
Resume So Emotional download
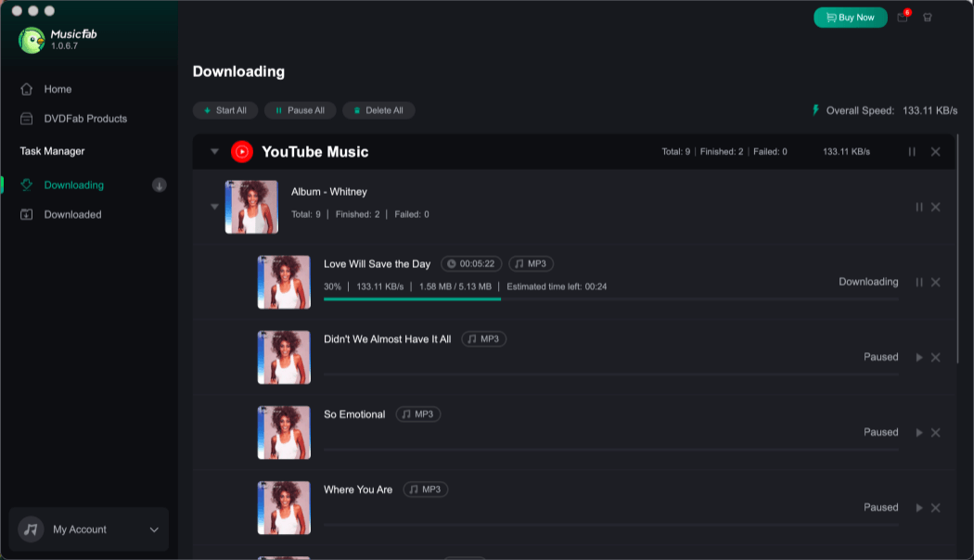point(918,433)
